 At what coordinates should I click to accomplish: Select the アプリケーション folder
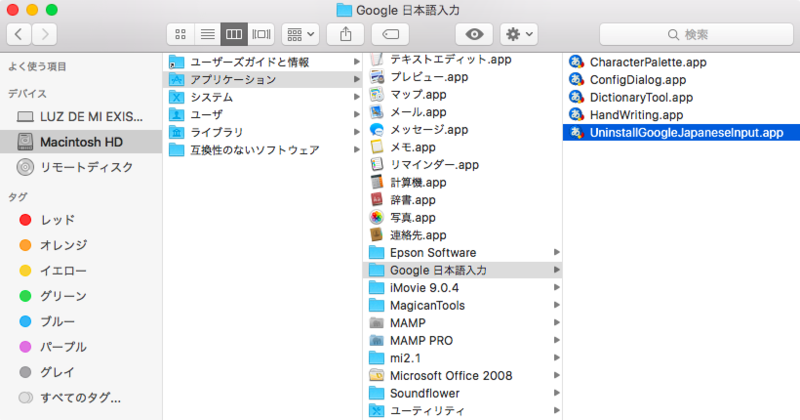262,80
